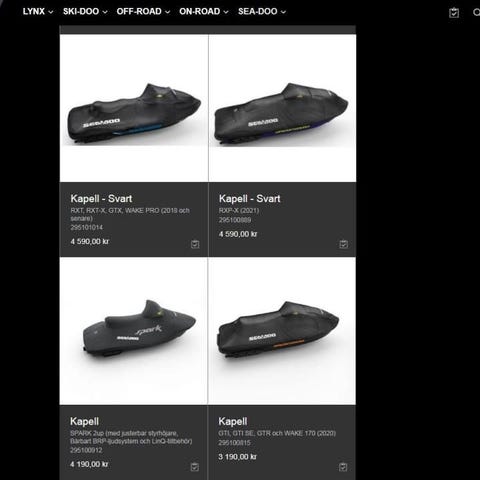480x480 pixels.
Task: Add GTI Kapell 3 190,00 kr to list icon
Action: pyautogui.click(x=343, y=467)
